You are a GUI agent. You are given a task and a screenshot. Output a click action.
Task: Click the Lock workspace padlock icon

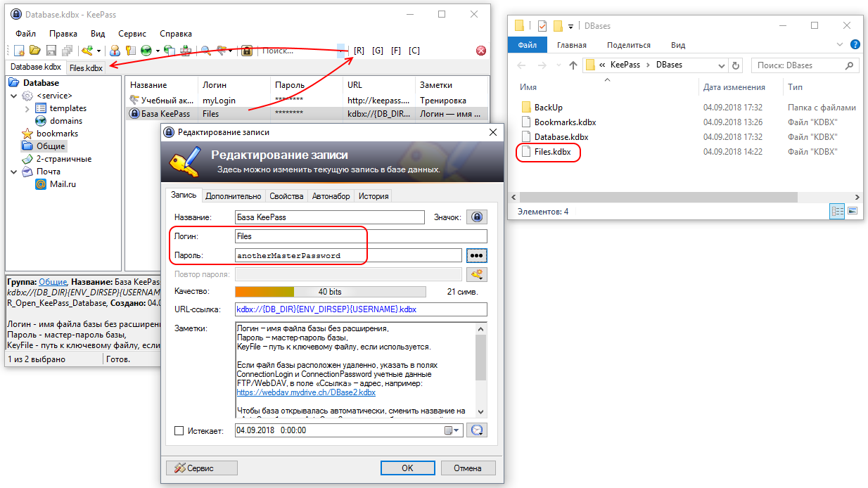click(x=247, y=51)
